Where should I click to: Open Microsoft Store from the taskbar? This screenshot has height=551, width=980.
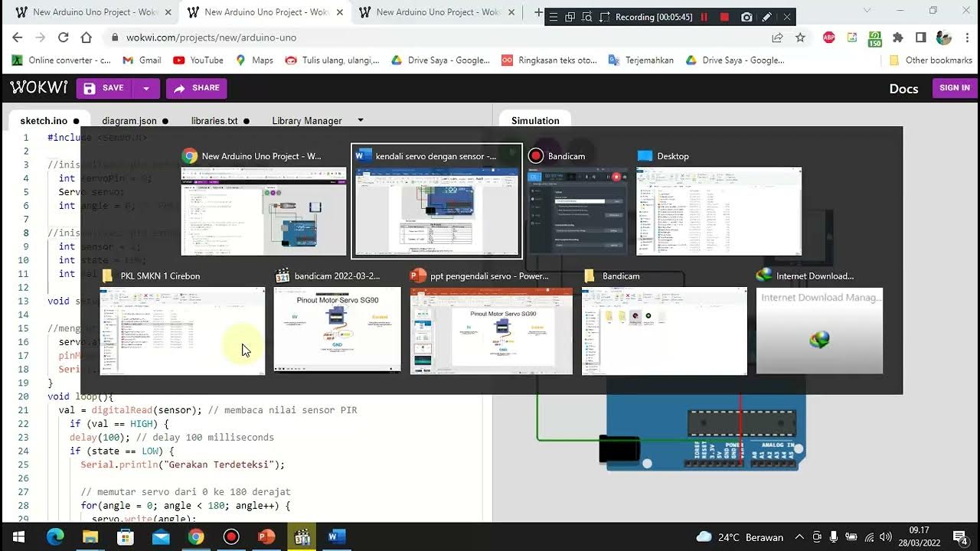click(126, 537)
